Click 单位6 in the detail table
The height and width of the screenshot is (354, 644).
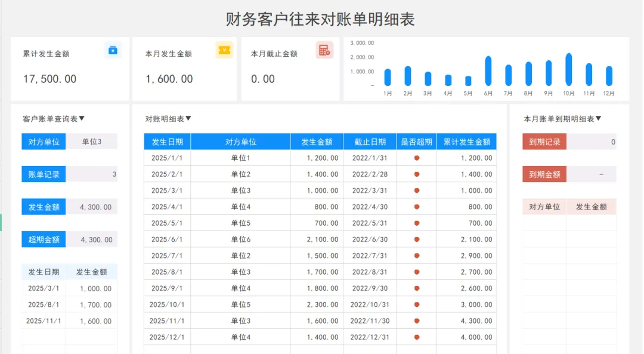(x=241, y=239)
